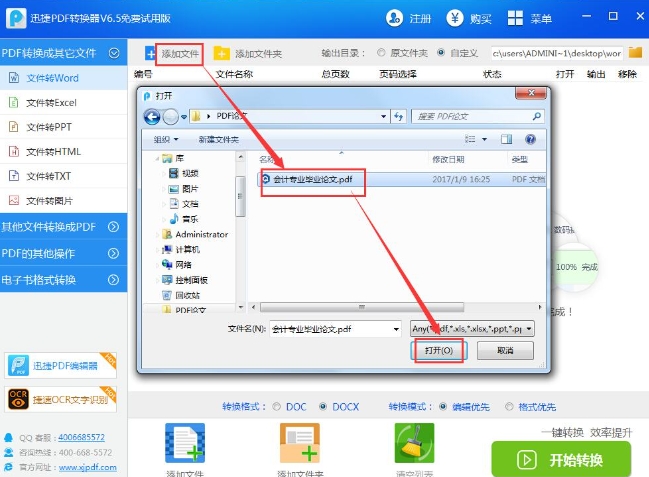Open the file type filter dropdown
This screenshot has width=649, height=477.
coord(529,329)
